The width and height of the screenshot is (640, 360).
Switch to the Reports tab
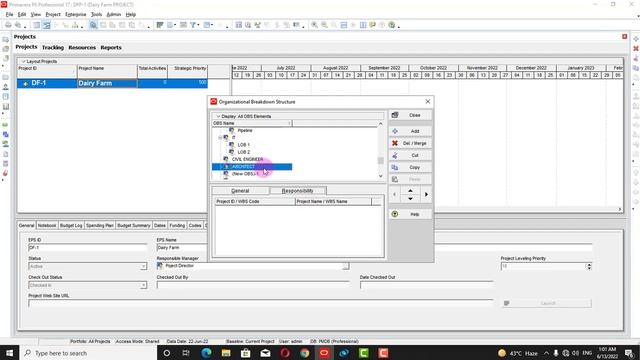pos(111,47)
